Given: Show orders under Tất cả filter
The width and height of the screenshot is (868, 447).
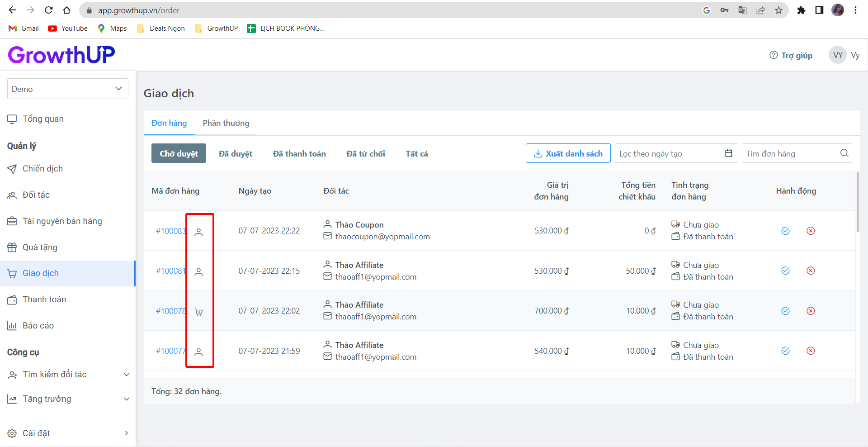Looking at the screenshot, I should [416, 154].
